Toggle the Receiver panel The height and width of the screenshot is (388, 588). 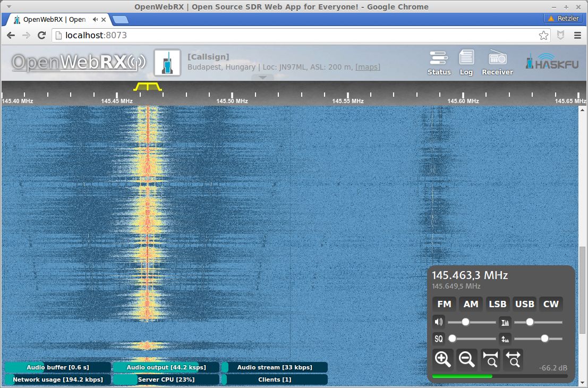[x=497, y=63]
